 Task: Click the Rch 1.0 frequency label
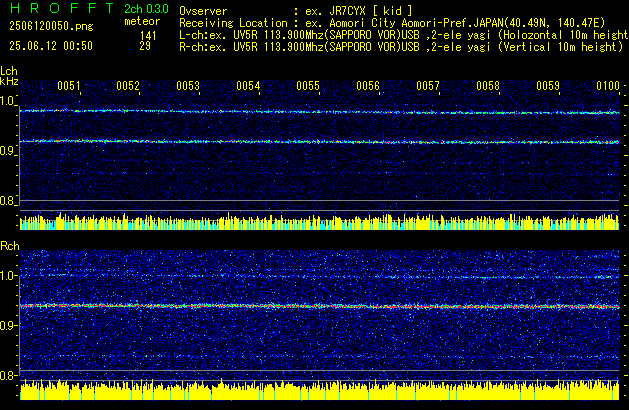tap(8, 276)
